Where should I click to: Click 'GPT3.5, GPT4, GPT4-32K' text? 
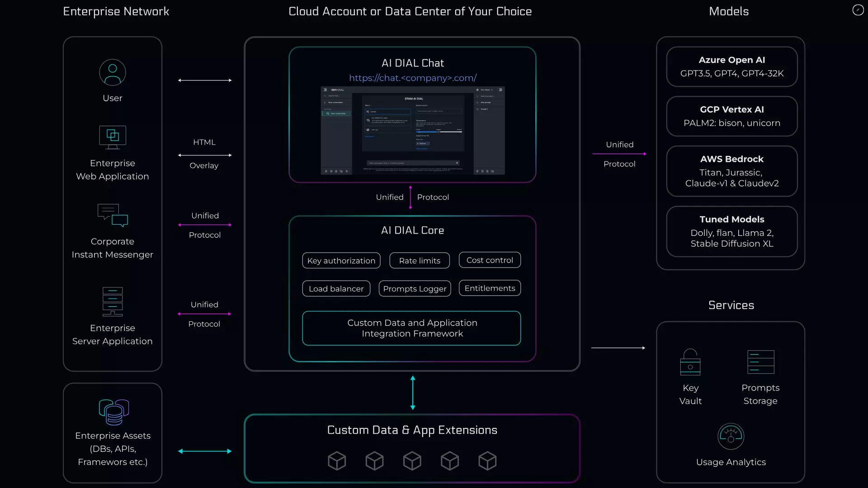click(732, 73)
